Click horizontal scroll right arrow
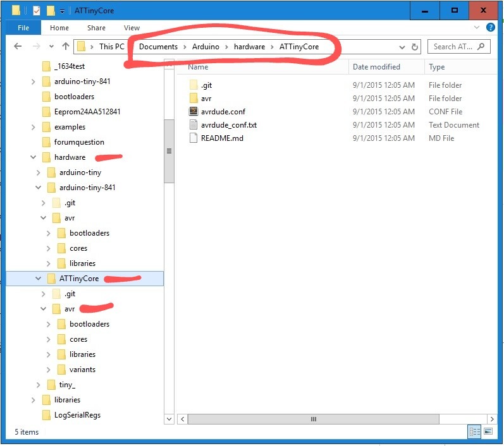The image size is (504, 446). (492, 419)
